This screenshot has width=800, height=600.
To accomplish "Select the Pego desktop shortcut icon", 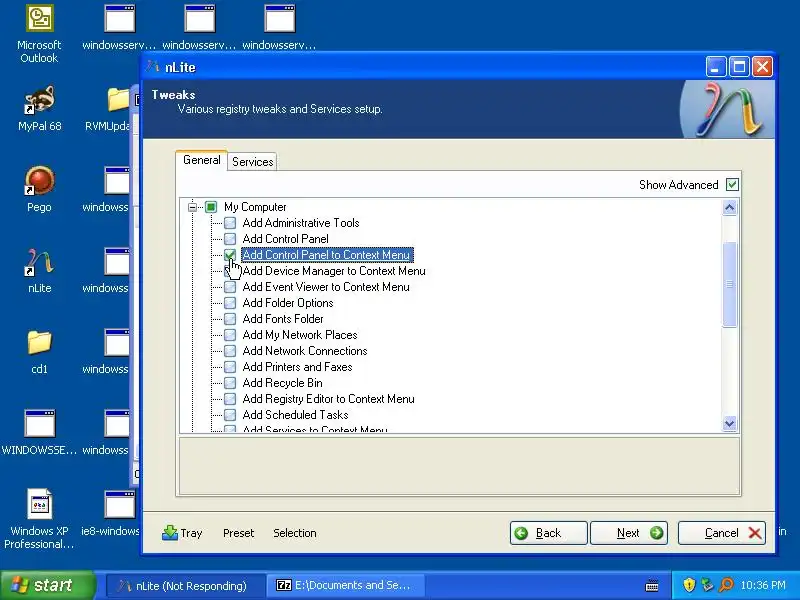I will 39,181.
